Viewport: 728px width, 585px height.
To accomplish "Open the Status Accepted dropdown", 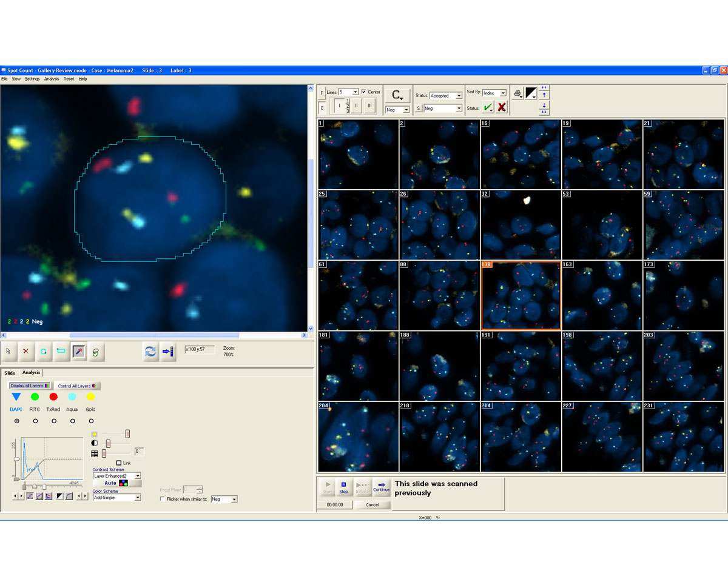I will click(x=446, y=96).
